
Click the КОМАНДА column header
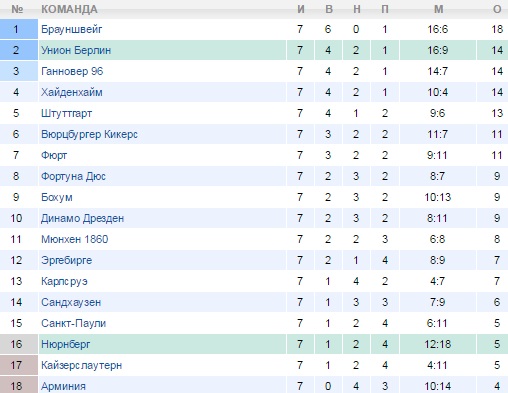(x=69, y=9)
